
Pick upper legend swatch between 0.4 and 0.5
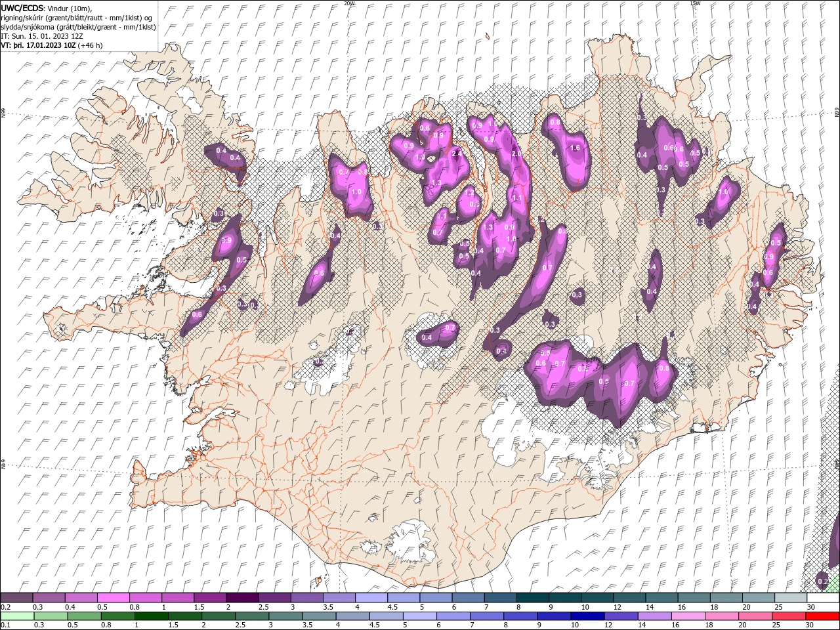[81, 598]
